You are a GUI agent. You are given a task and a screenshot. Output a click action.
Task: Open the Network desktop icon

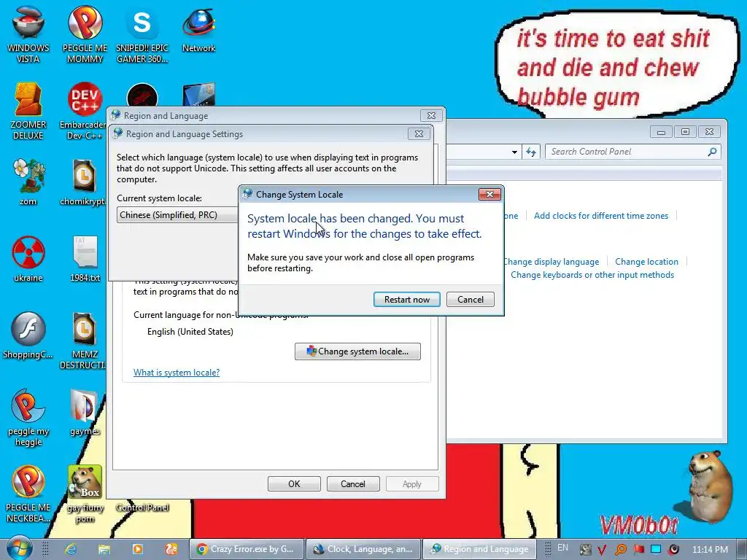[198, 28]
